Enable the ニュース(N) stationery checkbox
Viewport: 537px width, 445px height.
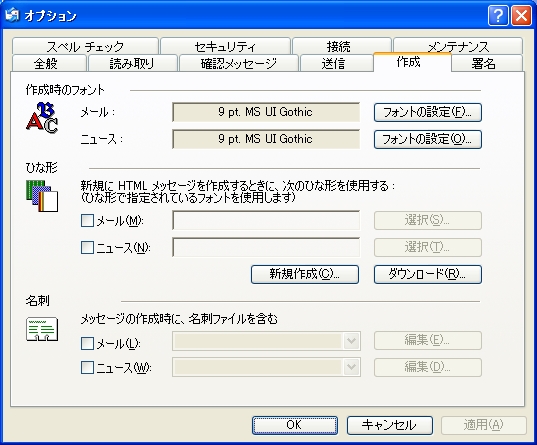coord(87,247)
